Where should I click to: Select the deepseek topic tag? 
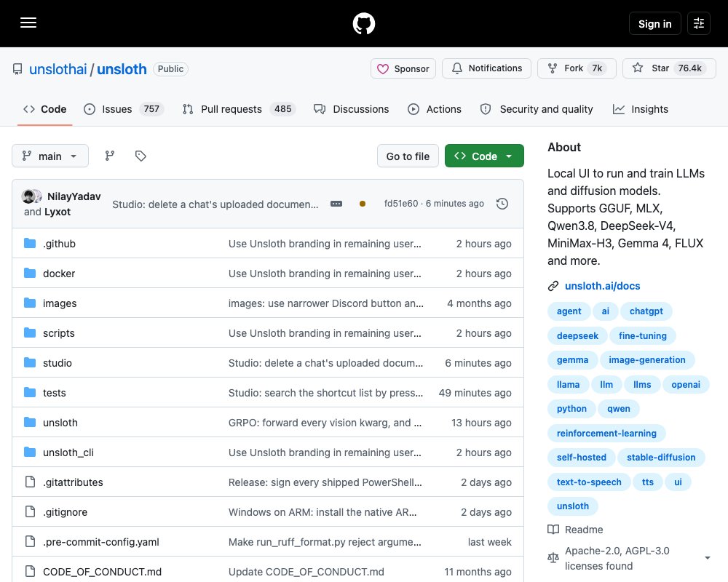(x=577, y=335)
